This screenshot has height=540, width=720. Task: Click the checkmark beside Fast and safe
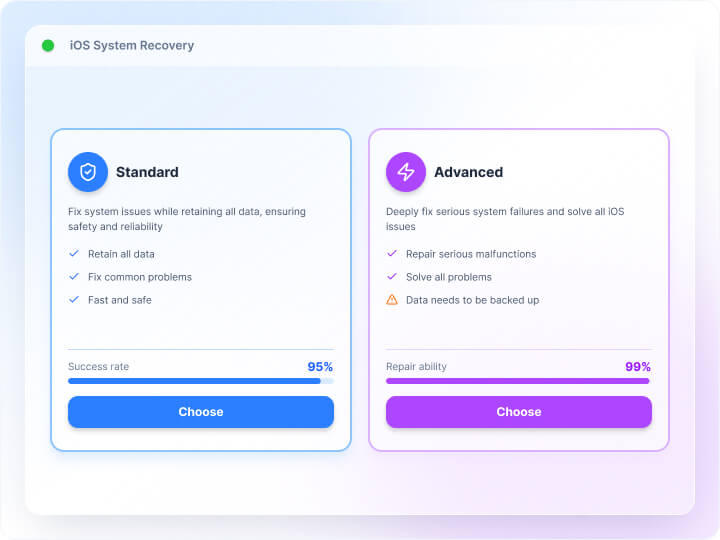click(74, 299)
